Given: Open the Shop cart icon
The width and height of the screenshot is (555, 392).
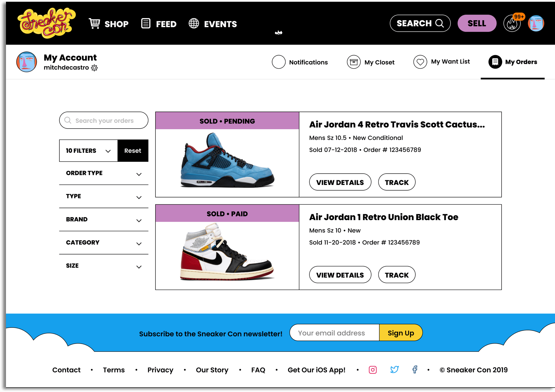Looking at the screenshot, I should (x=95, y=24).
